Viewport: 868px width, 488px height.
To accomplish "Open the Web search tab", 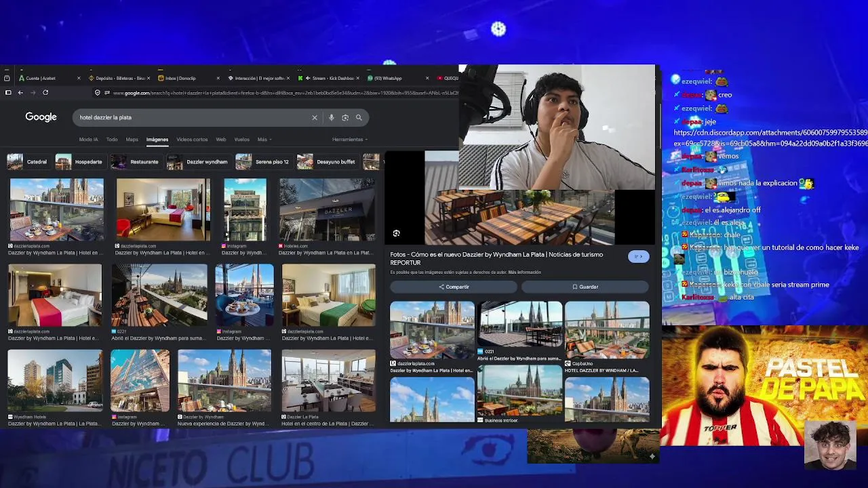I will (221, 140).
